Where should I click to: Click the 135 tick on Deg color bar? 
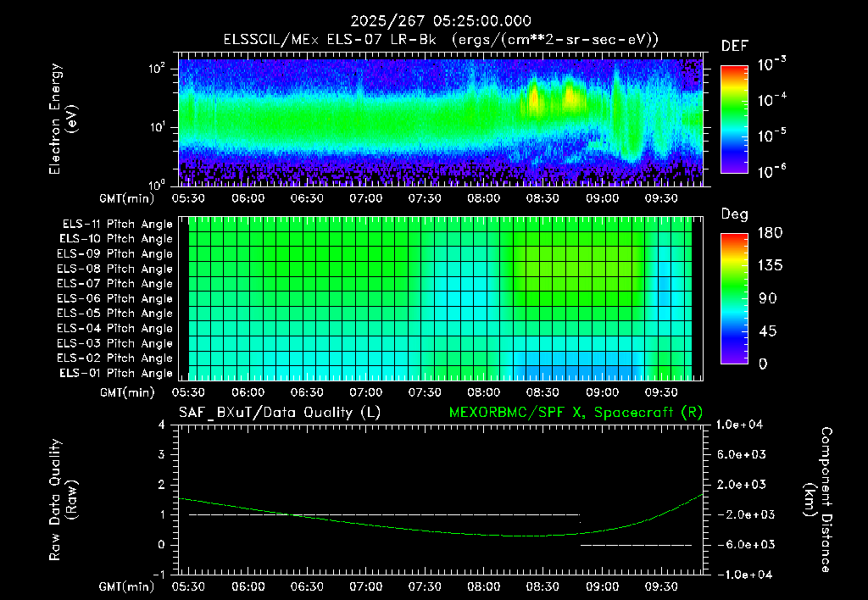pos(770,266)
